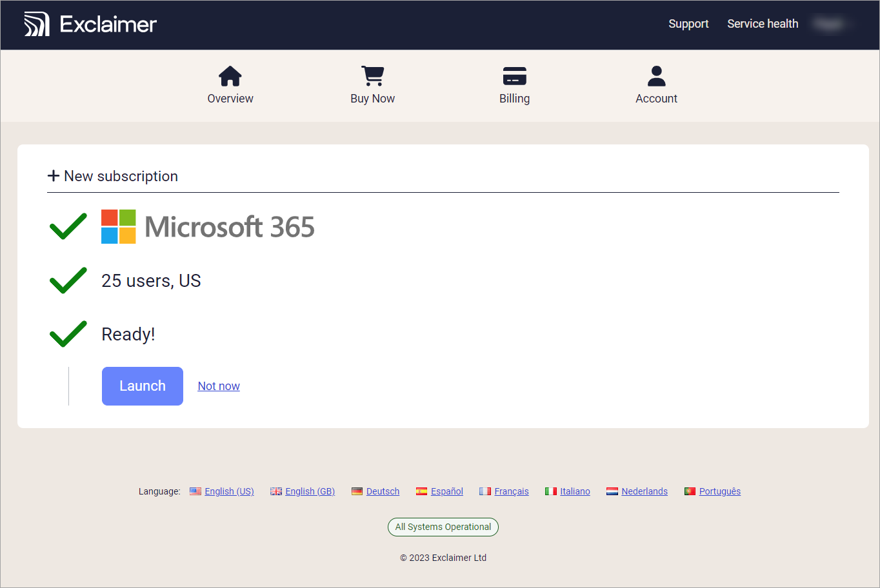Switch language to English (GB)
Image resolution: width=880 pixels, height=588 pixels.
pos(310,491)
